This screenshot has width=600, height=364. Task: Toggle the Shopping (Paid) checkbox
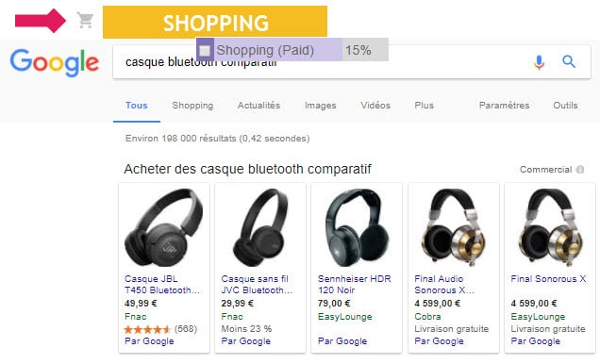205,50
